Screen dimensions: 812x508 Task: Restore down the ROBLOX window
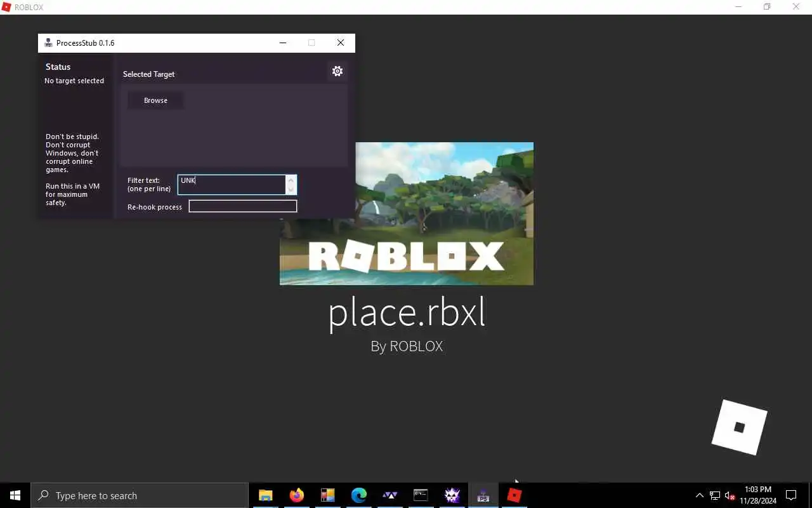click(767, 7)
